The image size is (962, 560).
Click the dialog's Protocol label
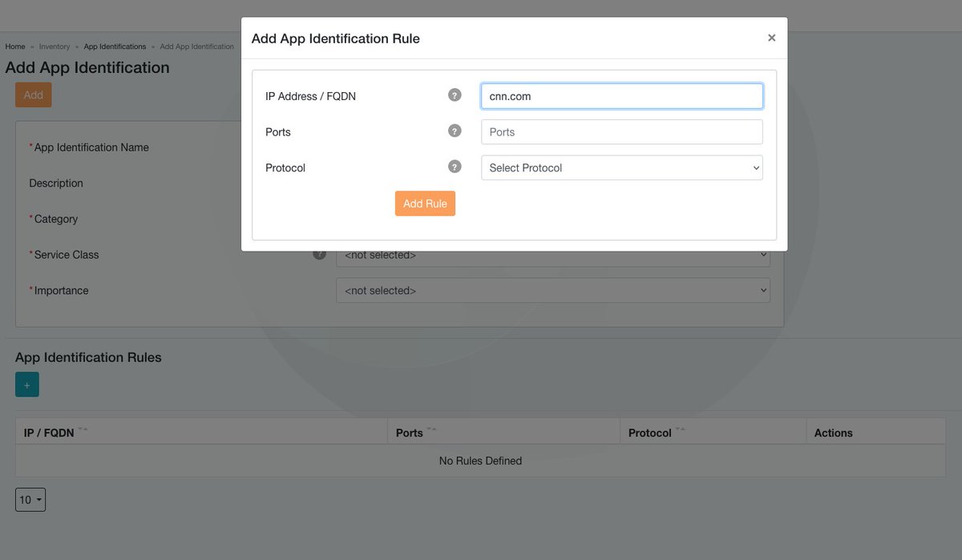click(x=285, y=168)
